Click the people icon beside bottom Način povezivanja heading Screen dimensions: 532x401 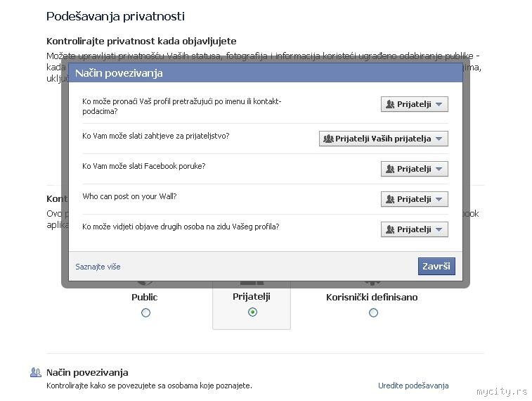36,372
